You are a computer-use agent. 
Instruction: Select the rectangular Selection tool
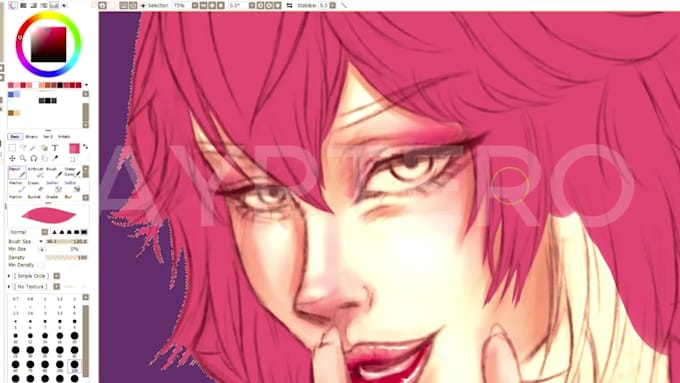pos(12,148)
